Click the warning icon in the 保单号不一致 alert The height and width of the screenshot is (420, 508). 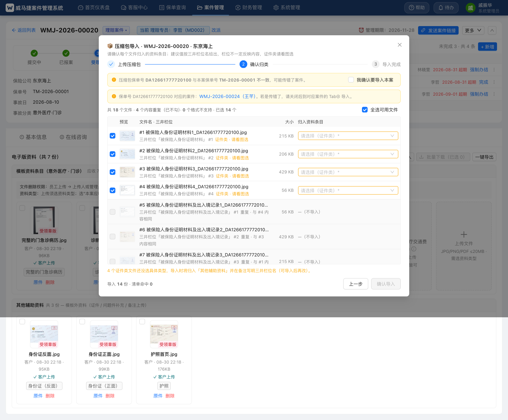(x=114, y=80)
